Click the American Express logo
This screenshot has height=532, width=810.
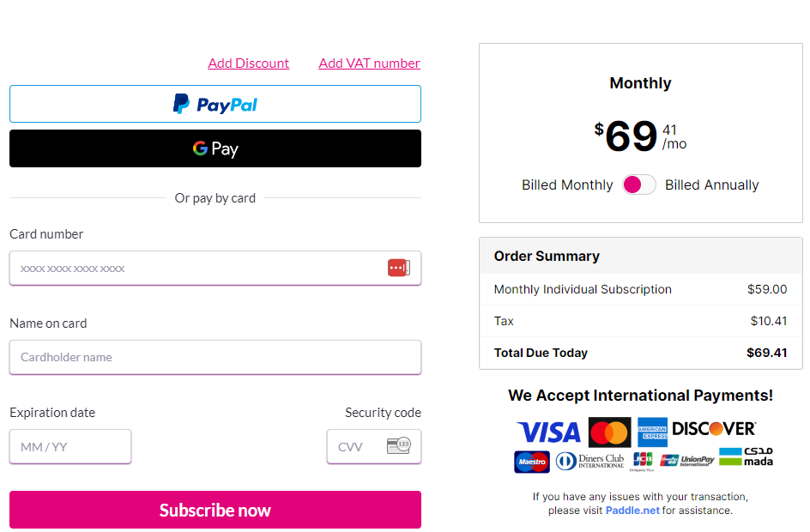coord(652,432)
